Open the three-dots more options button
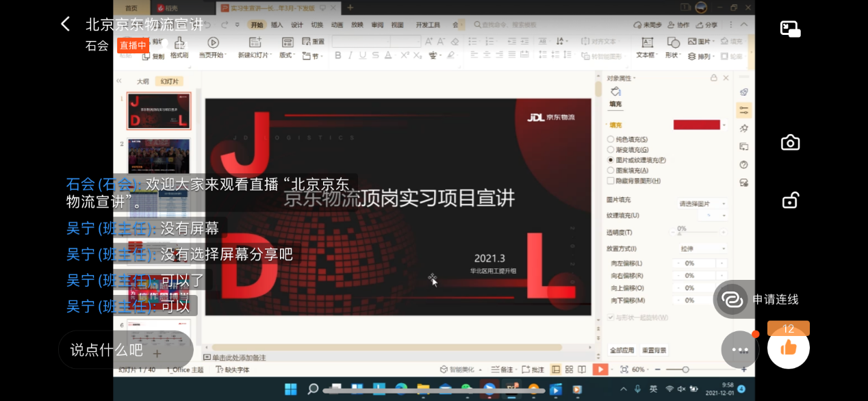This screenshot has height=401, width=868. (x=740, y=350)
